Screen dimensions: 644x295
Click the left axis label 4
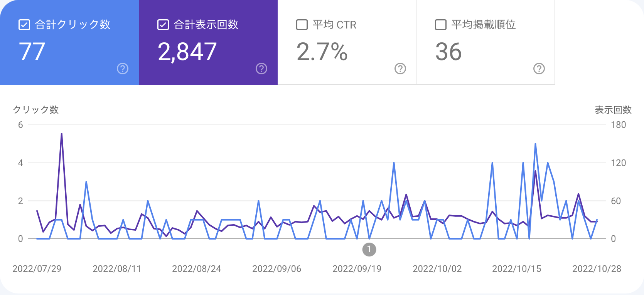pyautogui.click(x=20, y=163)
